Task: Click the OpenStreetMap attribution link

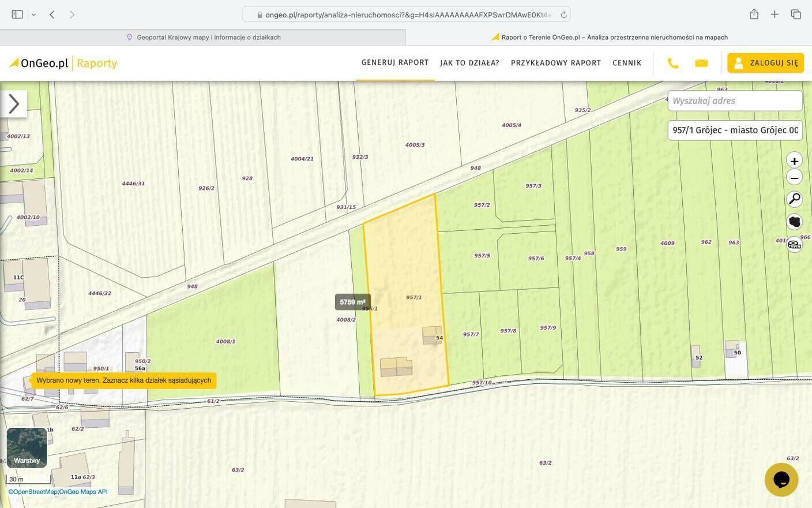Action: click(32, 492)
